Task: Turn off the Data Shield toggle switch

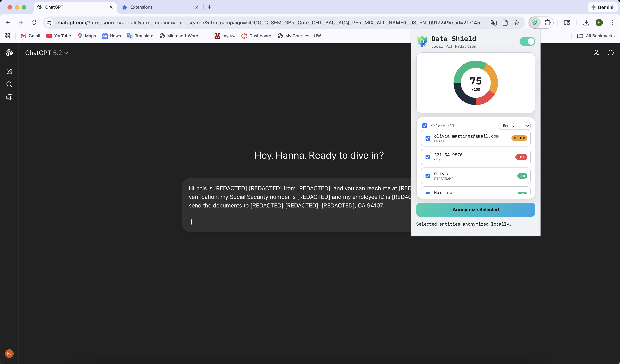Action: [x=527, y=41]
